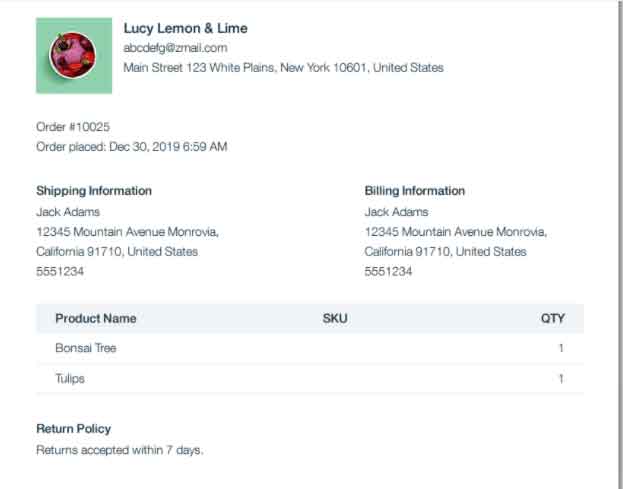
Task: Click the Lucy Lemon & Lime store logo
Action: pyautogui.click(x=74, y=56)
